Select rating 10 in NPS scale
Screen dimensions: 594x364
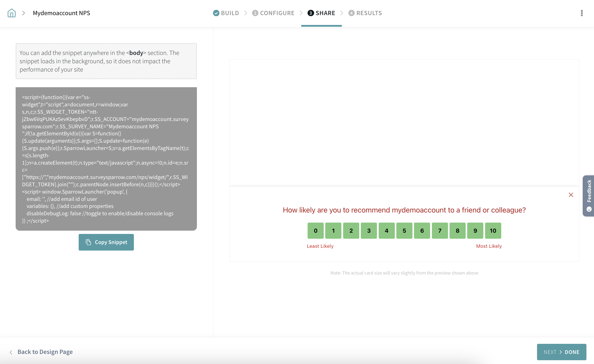click(x=493, y=231)
